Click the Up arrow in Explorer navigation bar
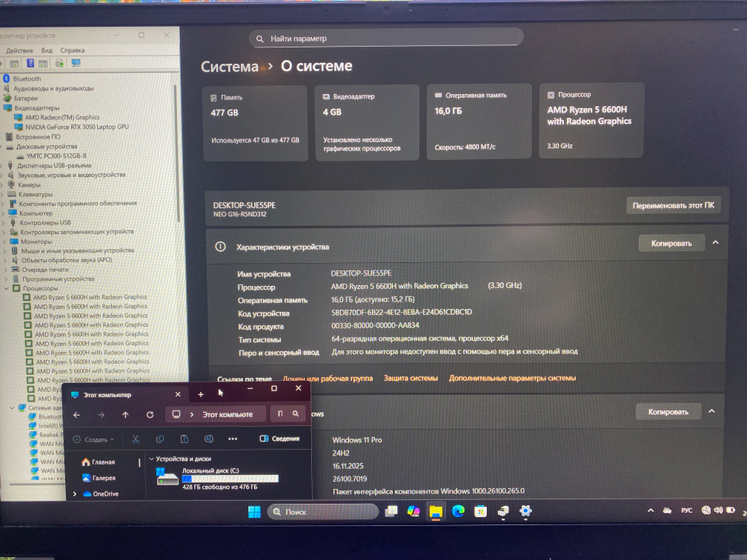This screenshot has width=747, height=560. [125, 414]
